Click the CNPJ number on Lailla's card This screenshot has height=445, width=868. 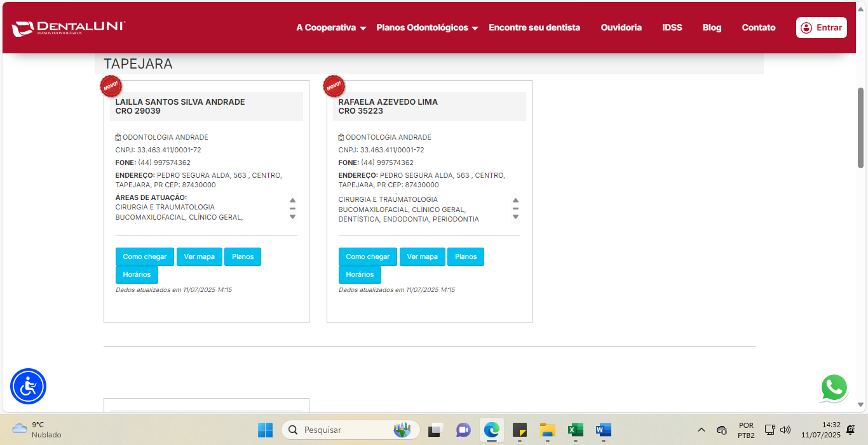pos(169,150)
